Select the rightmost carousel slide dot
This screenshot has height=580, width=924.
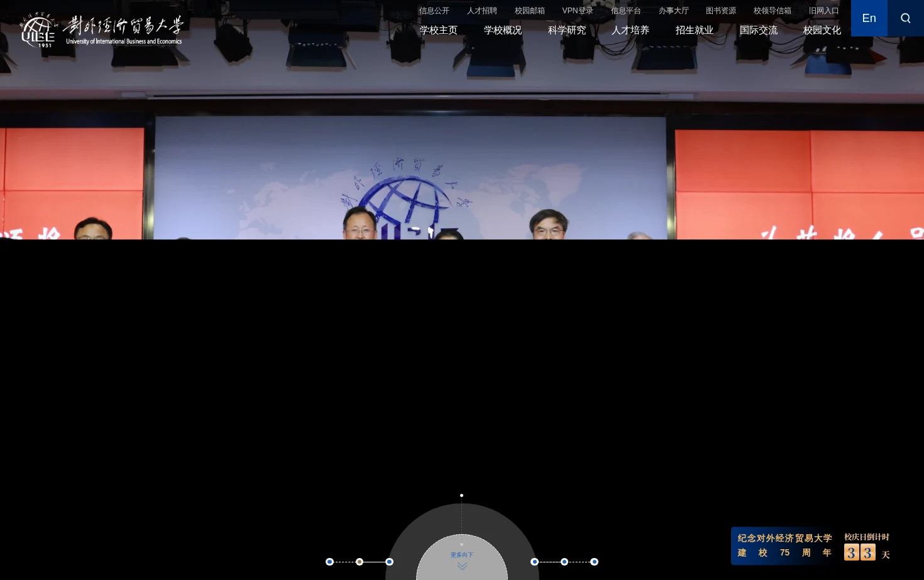(594, 562)
